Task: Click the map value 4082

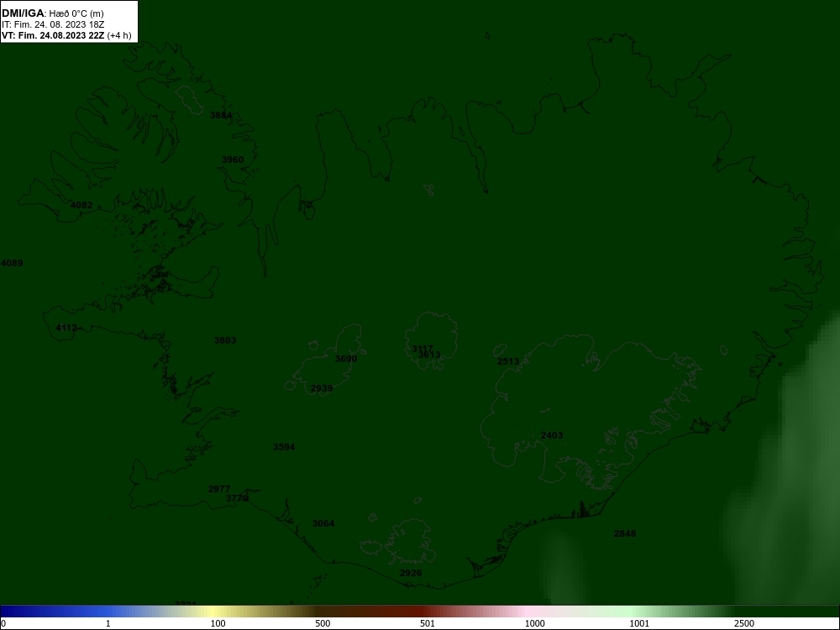Action: pyautogui.click(x=81, y=205)
